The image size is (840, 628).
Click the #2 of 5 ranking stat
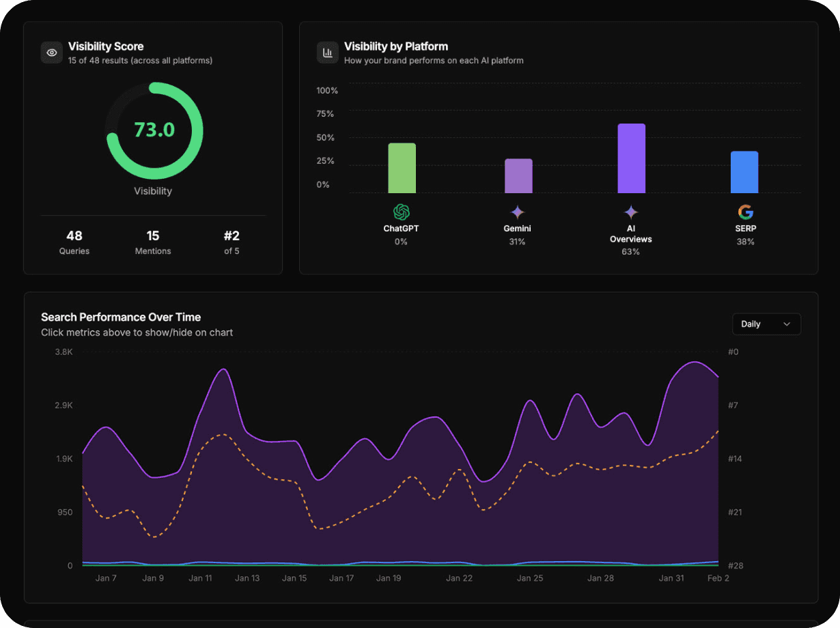click(232, 242)
